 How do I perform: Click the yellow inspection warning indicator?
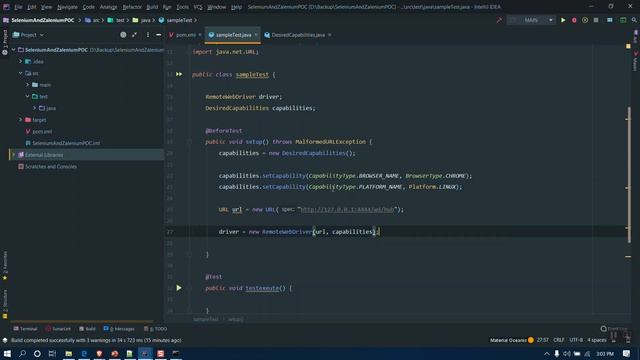click(628, 46)
